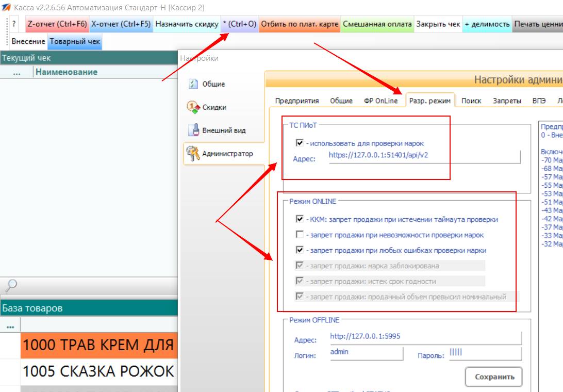Image resolution: width=563 pixels, height=392 pixels.
Task: Toggle 'ККМ: запрет продажи при истечении таймаута' checkbox
Action: (300, 219)
